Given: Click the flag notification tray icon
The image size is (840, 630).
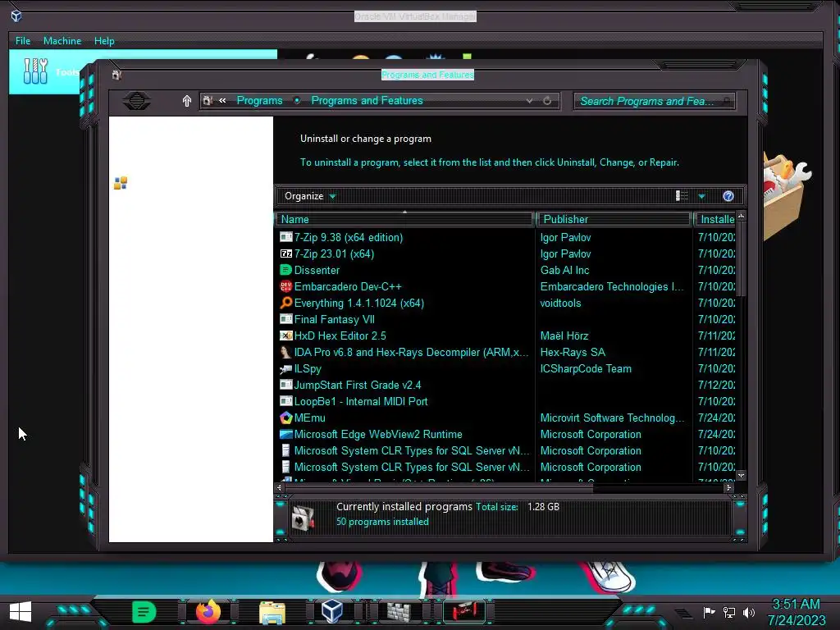Looking at the screenshot, I should [709, 612].
